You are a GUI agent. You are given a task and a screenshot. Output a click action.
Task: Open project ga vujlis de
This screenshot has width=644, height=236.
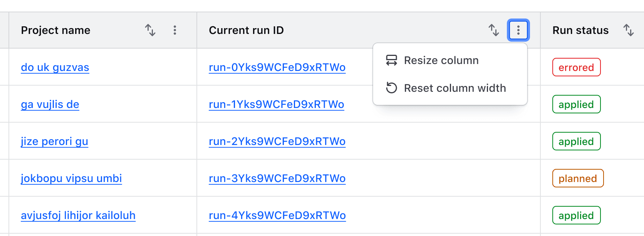(50, 105)
